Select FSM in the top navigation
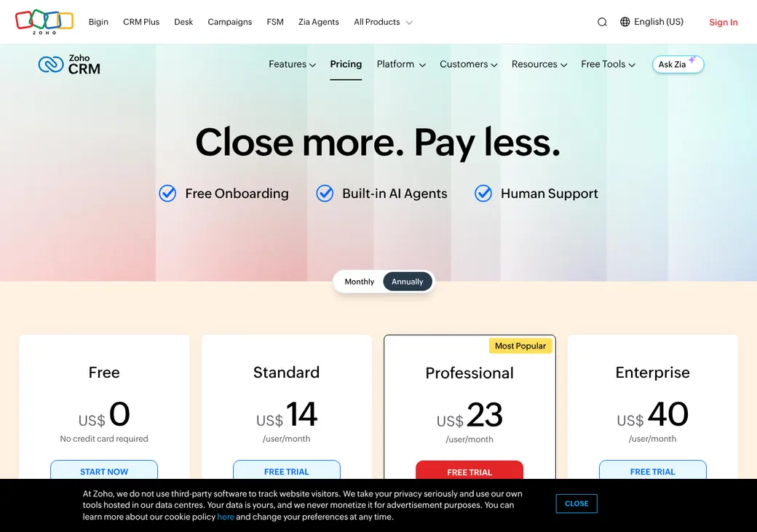This screenshot has height=532, width=757. pos(275,23)
